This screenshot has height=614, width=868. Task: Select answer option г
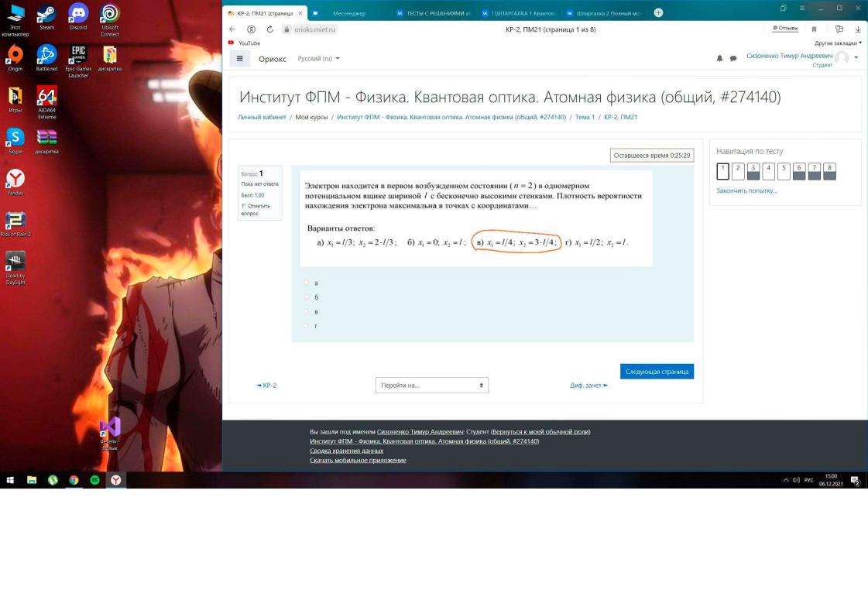coord(307,326)
